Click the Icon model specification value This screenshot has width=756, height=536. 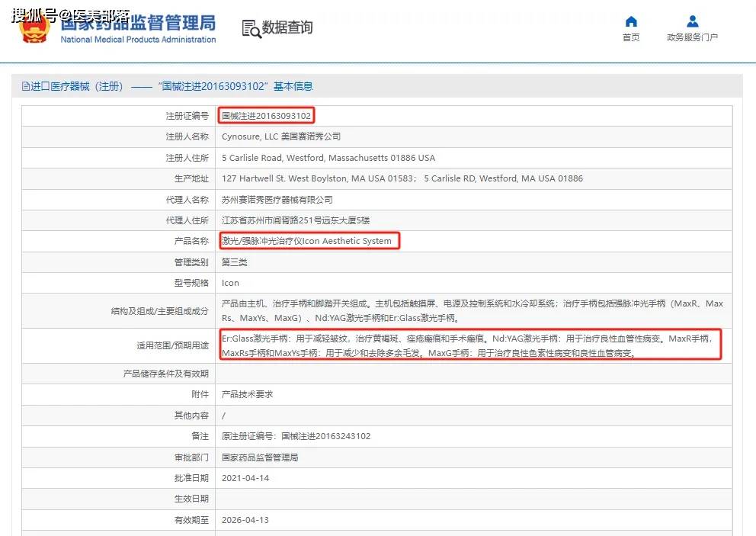pos(230,283)
